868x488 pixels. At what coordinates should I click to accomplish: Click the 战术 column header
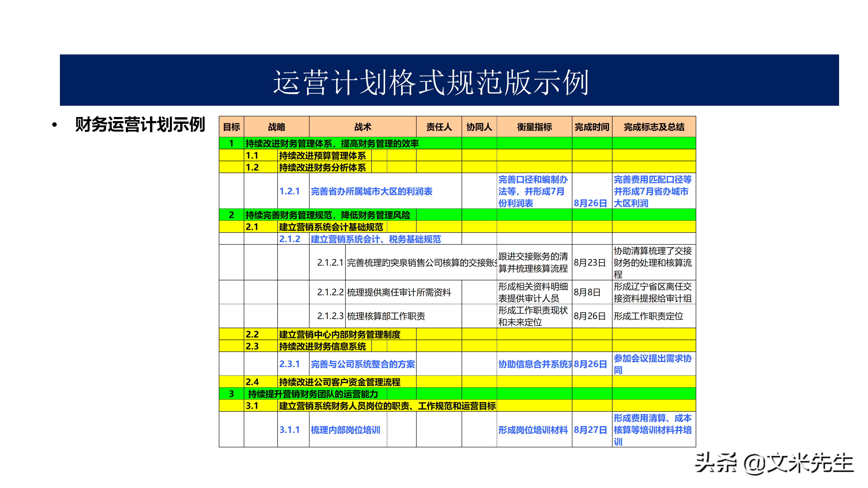363,127
